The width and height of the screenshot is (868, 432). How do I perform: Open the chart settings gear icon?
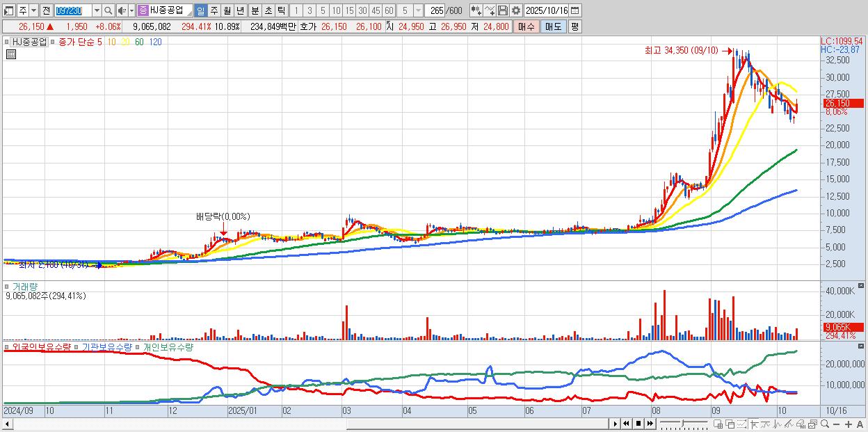(x=515, y=10)
